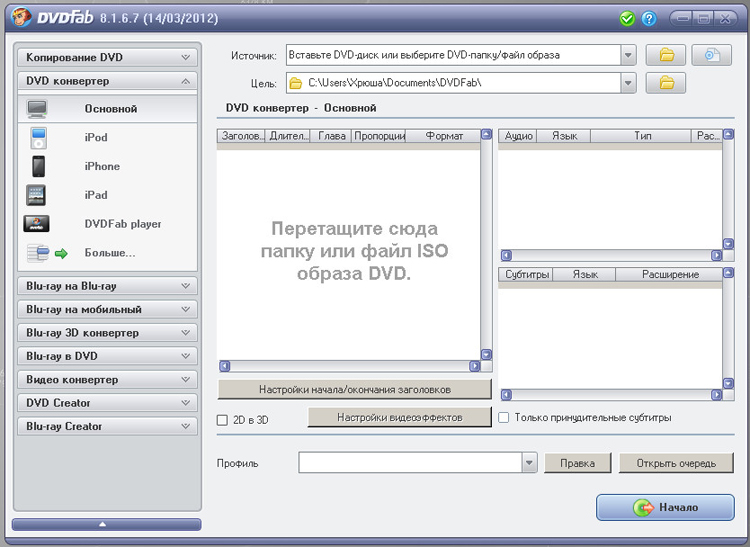The height and width of the screenshot is (547, 750).
Task: Click title list scroll-right arrow
Action: [x=474, y=366]
